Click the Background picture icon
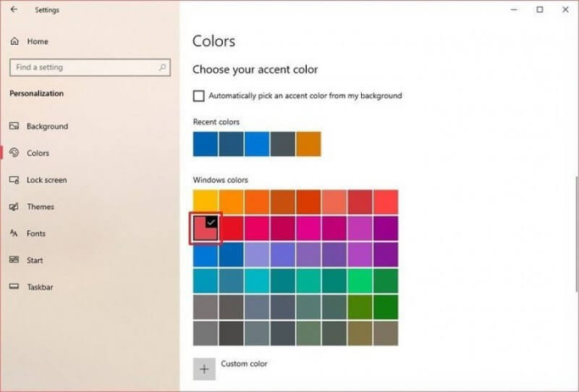This screenshot has width=579, height=392. point(14,126)
